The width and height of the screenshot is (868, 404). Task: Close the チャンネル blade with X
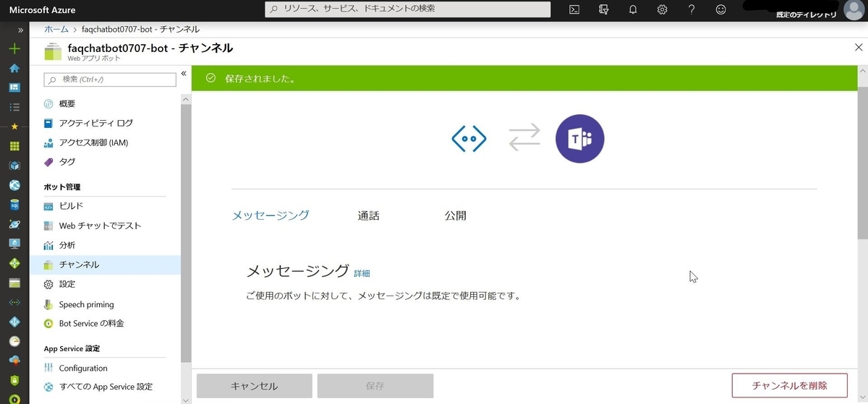[859, 47]
